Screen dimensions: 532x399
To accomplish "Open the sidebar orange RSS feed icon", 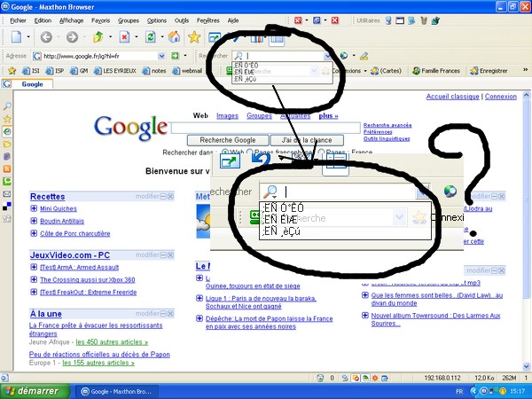I will click(x=7, y=168).
